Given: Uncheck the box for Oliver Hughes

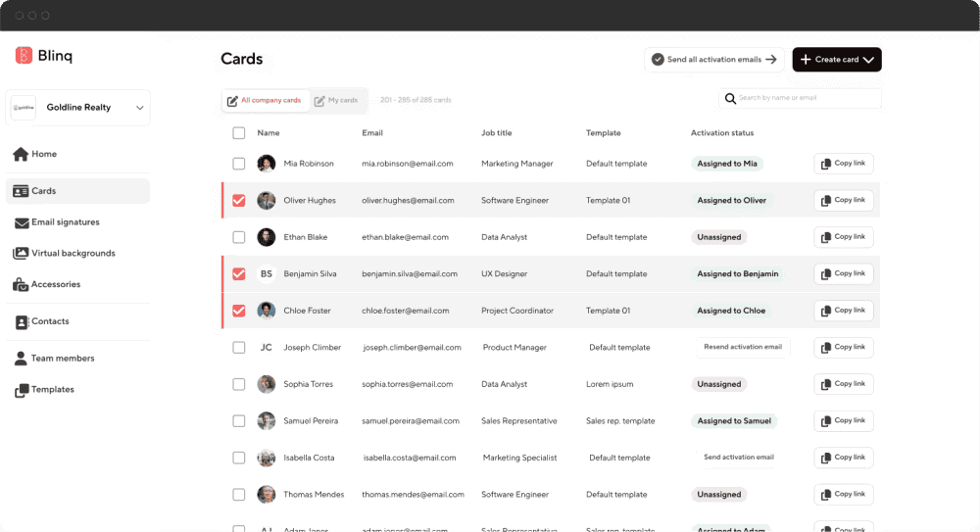Looking at the screenshot, I should pyautogui.click(x=239, y=201).
